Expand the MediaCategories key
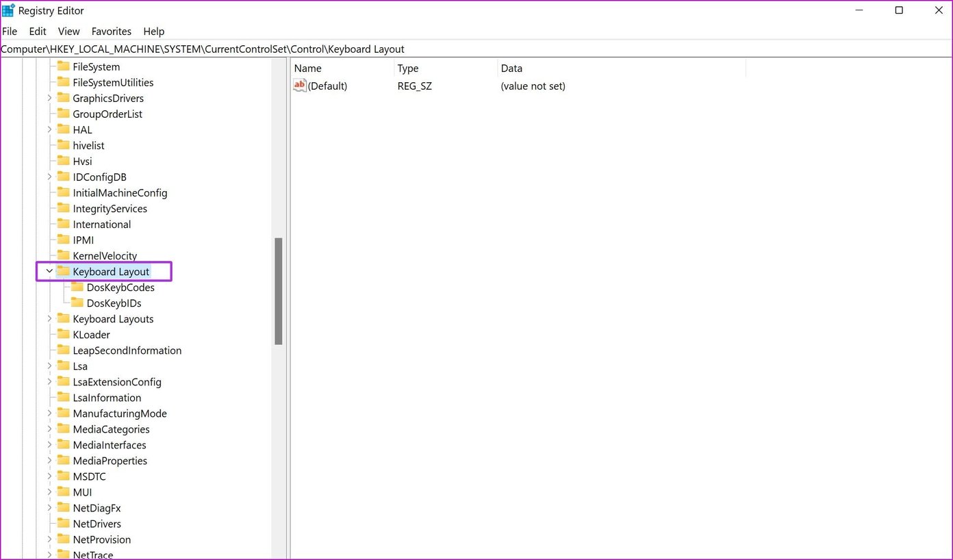Screen dimensions: 953x560 49,429
